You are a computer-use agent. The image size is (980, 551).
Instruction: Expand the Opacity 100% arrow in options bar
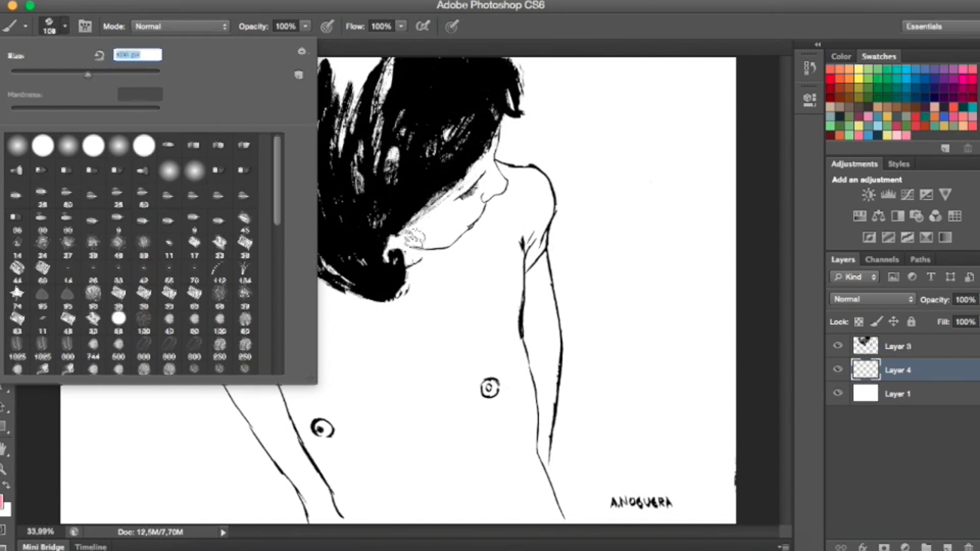(x=305, y=27)
